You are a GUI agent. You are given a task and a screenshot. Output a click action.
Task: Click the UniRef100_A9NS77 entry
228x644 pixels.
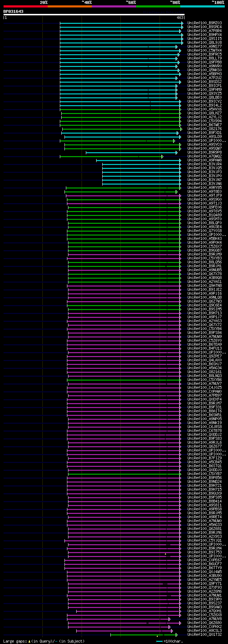204,46
